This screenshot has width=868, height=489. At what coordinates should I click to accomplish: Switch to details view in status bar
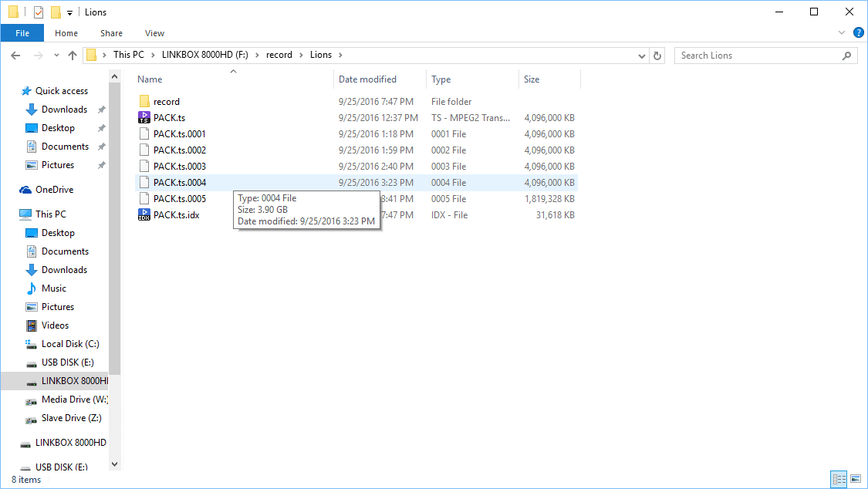pos(839,479)
